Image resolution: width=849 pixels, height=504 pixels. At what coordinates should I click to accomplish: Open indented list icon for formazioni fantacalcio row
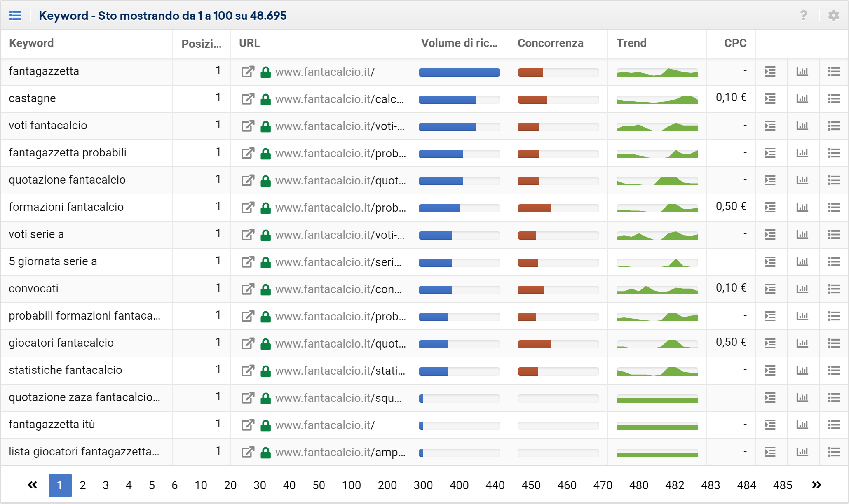pyautogui.click(x=770, y=208)
